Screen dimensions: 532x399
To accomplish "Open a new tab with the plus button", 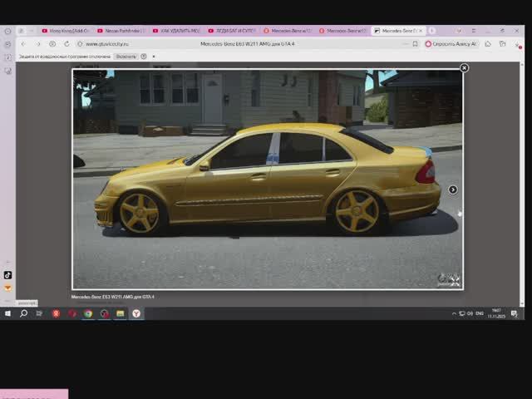I will point(432,31).
